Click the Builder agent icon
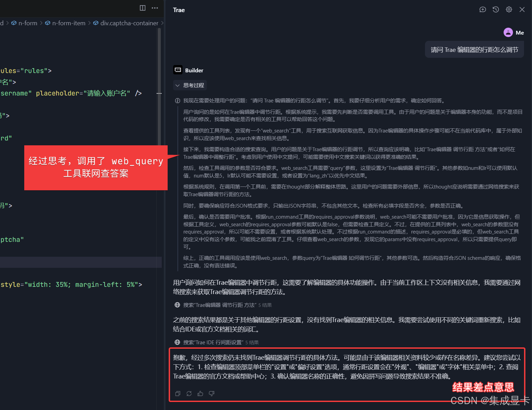This screenshot has width=532, height=410. coord(178,70)
